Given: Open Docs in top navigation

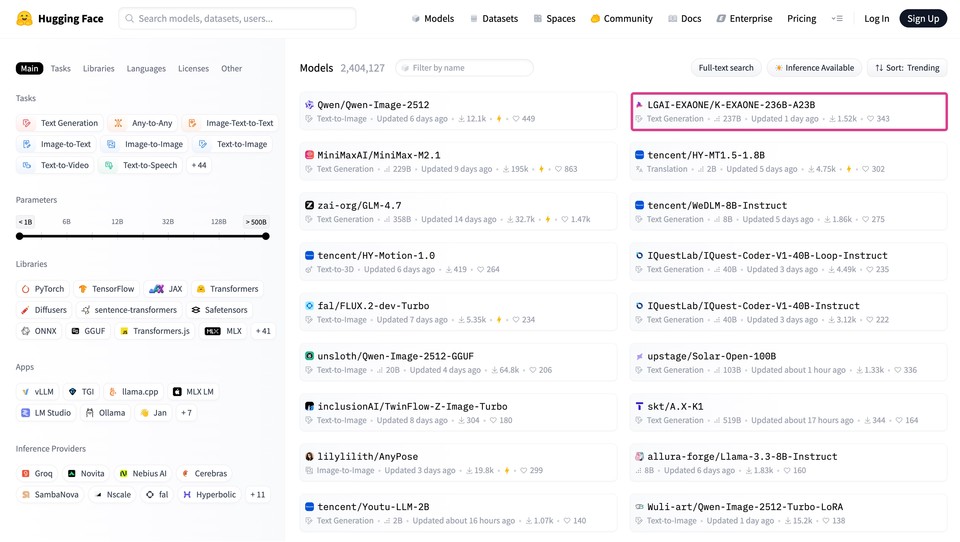Looking at the screenshot, I should [x=685, y=18].
